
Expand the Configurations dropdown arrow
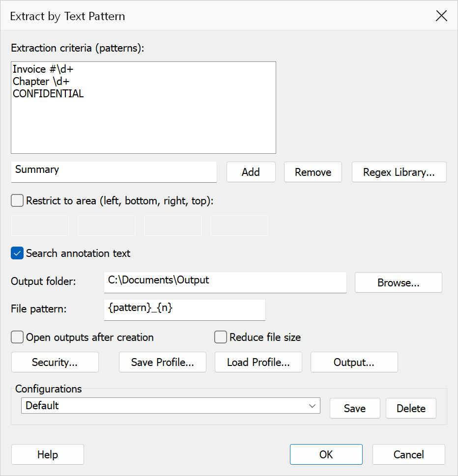(x=312, y=406)
